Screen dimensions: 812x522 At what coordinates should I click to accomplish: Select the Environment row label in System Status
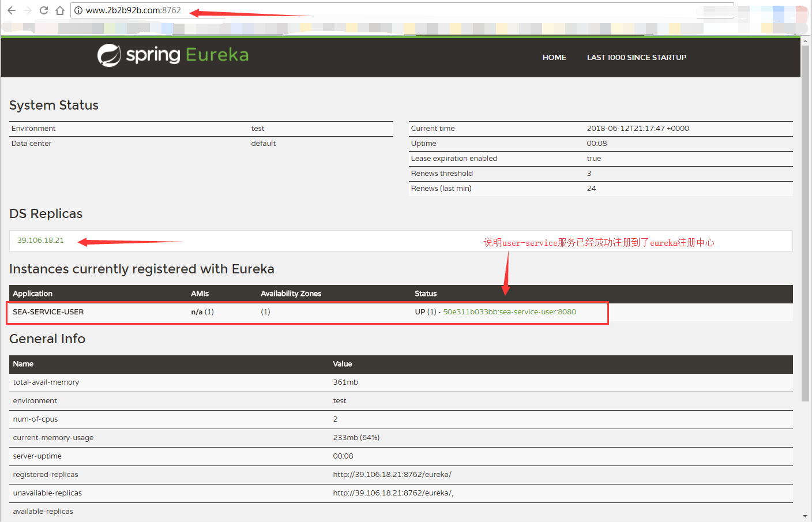click(x=33, y=129)
